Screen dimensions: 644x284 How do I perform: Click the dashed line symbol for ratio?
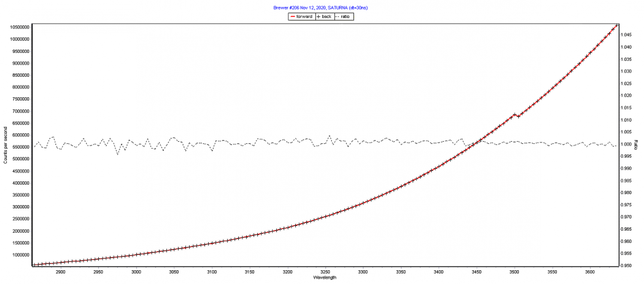337,17
